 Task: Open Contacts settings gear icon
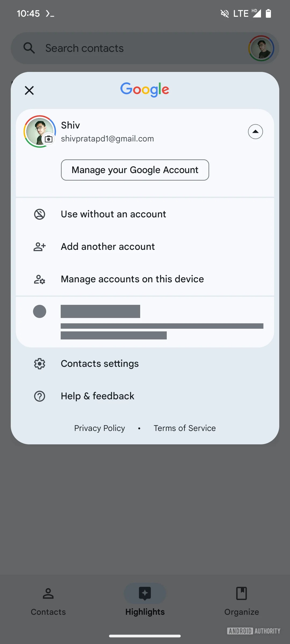pos(39,364)
